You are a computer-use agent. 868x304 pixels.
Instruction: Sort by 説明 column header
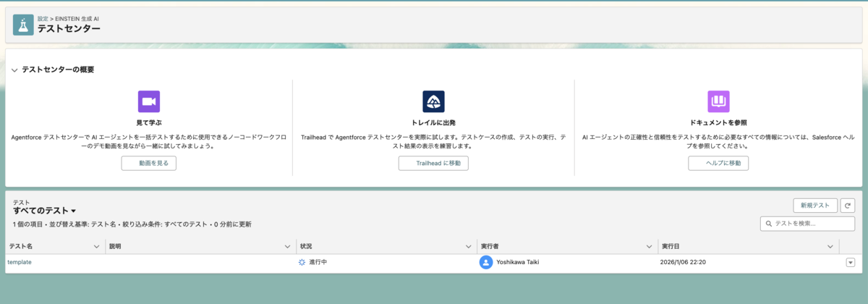(x=115, y=247)
